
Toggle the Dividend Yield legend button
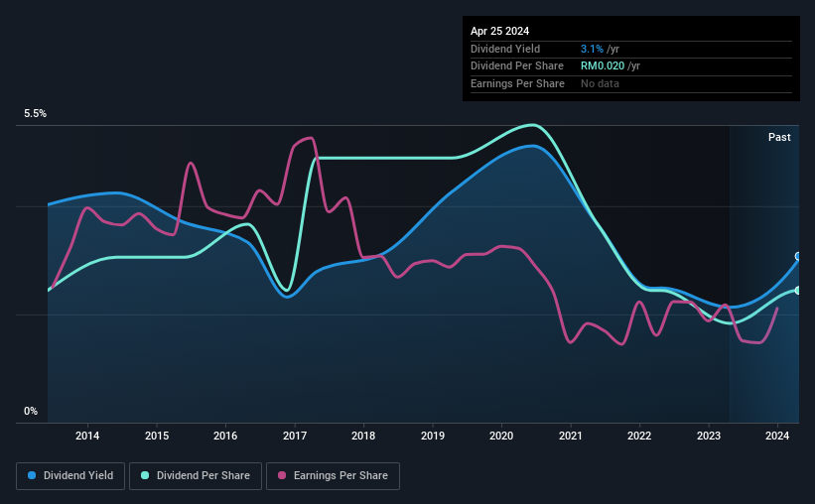(70, 476)
